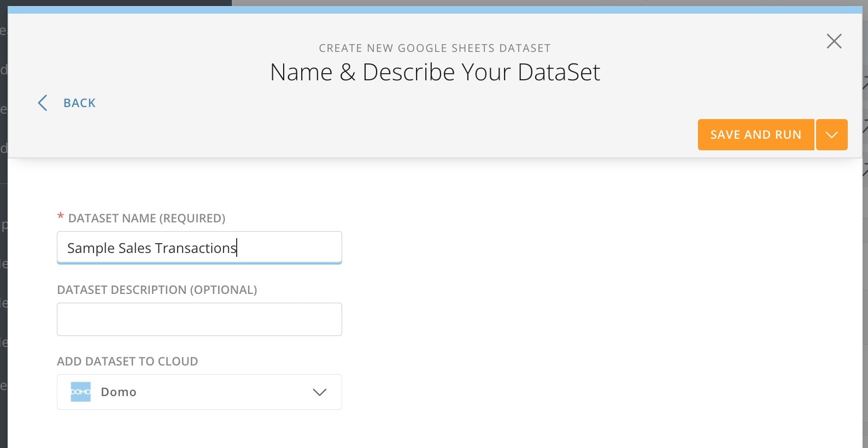Screen dimensions: 868x448
Task: Click the SAVE AND RUN button
Action: tap(755, 134)
